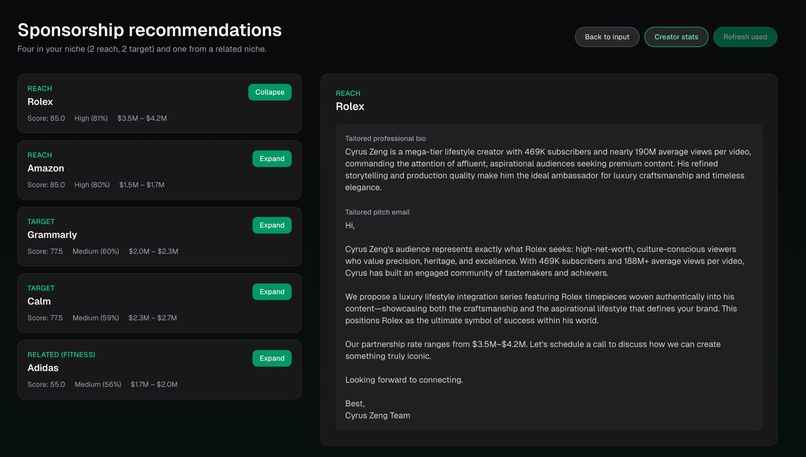Click Grammarly rate range $2.0M – $2.3M
The width and height of the screenshot is (806, 457).
[153, 251]
